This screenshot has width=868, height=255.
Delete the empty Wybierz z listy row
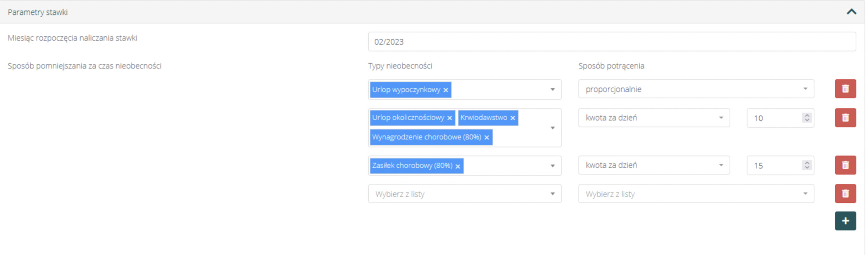845,194
